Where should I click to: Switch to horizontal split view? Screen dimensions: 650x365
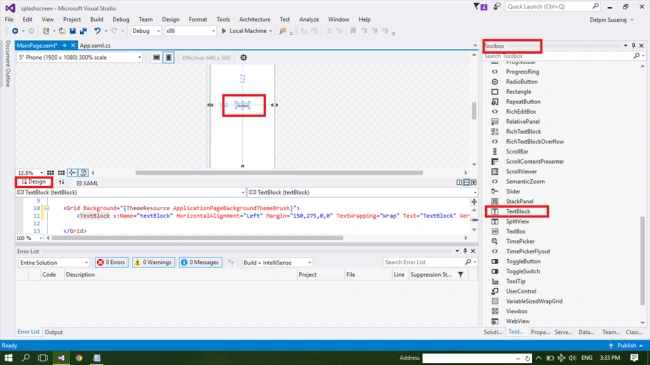466,182
